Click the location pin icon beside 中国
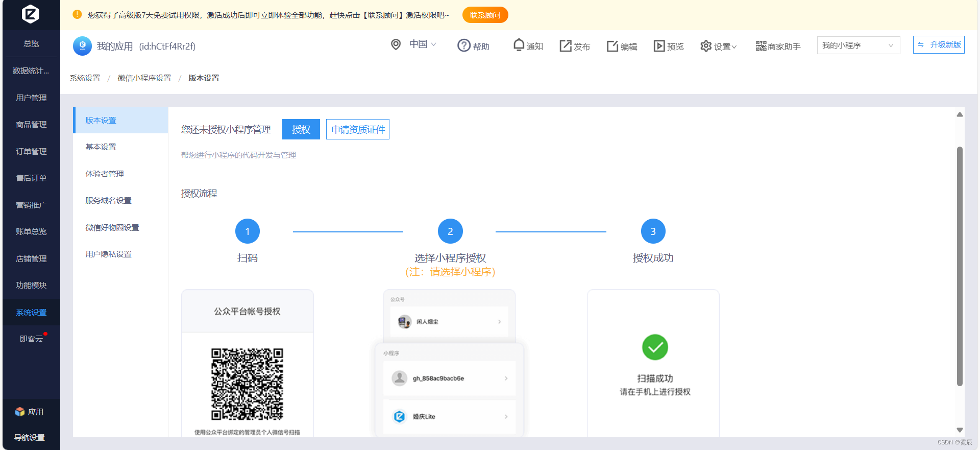 tap(396, 44)
